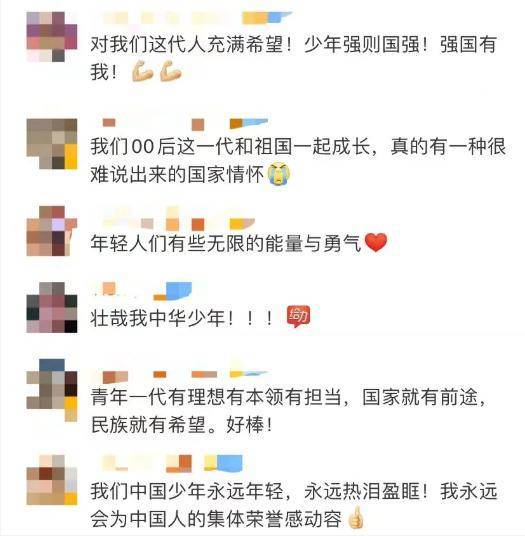The width and height of the screenshot is (525, 536).
Task: Click the blurred username above 壮哉我中华少年
Action: (x=141, y=291)
